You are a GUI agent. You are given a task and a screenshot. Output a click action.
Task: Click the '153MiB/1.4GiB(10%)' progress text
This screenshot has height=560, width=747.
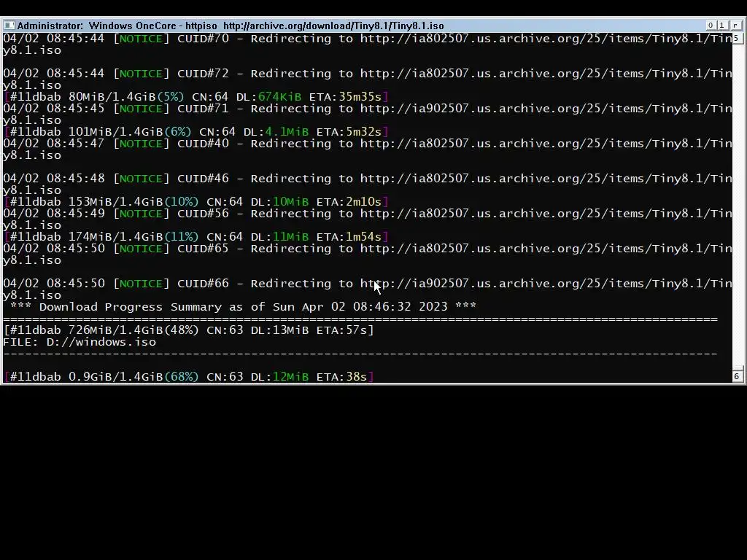(x=133, y=202)
